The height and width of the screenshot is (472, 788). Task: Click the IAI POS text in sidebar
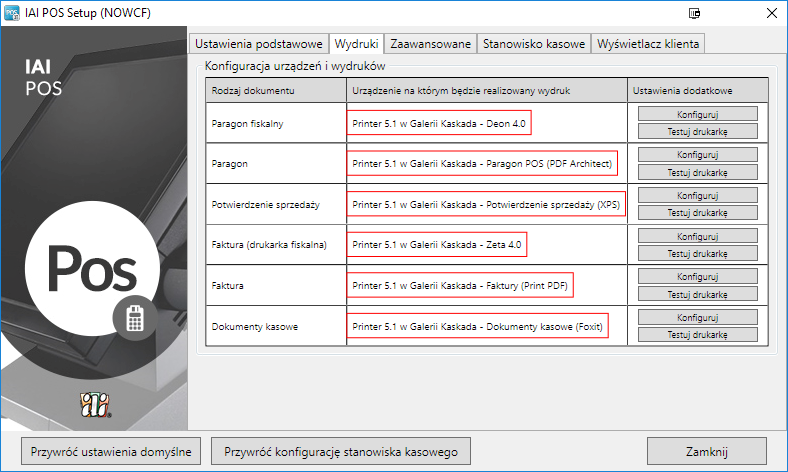[44, 77]
